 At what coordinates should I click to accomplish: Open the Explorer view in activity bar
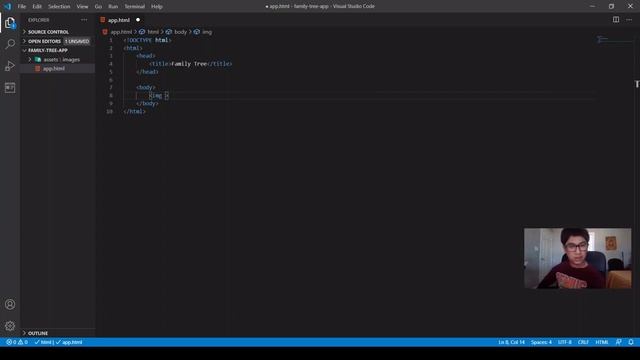(10, 23)
